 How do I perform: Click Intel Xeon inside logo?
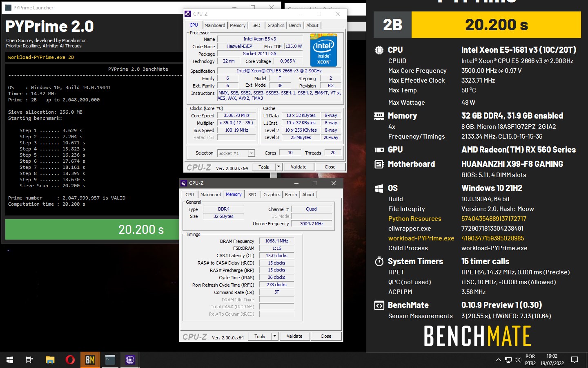(323, 50)
